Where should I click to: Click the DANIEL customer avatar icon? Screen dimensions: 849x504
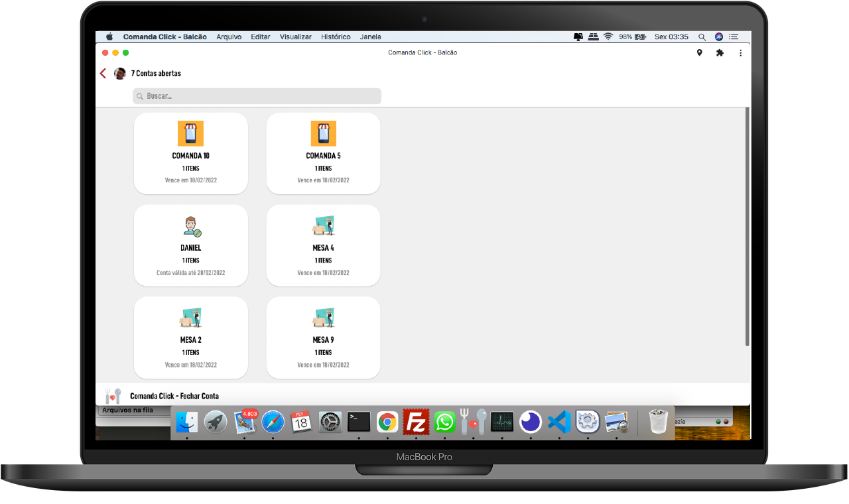(191, 226)
